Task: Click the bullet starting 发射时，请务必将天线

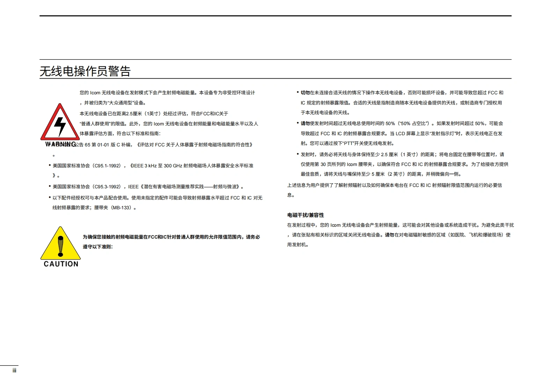Action: click(402, 155)
